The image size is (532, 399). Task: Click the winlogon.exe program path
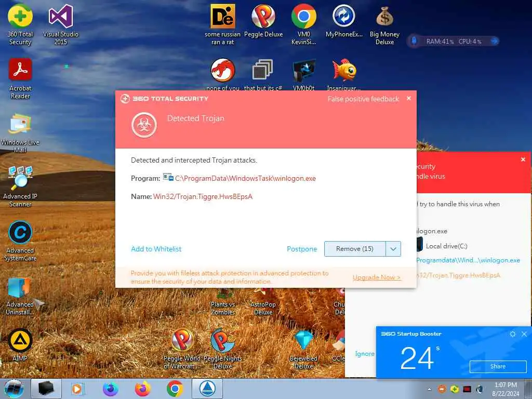(245, 179)
